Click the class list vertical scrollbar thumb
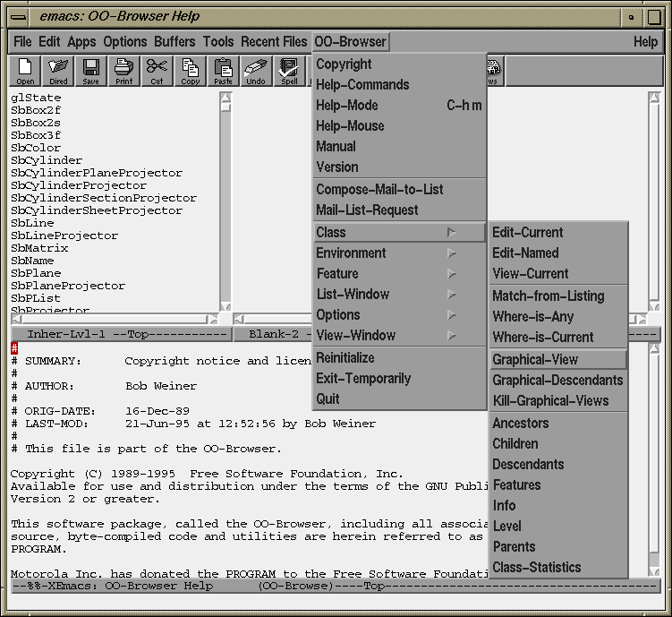The height and width of the screenshot is (617, 672). tap(225, 107)
